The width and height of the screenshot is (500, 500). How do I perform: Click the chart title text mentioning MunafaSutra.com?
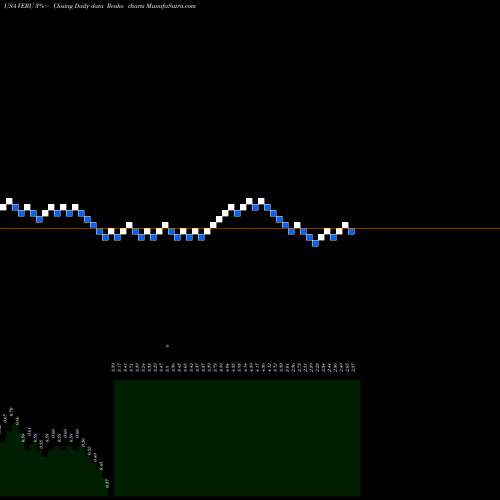point(100,6)
